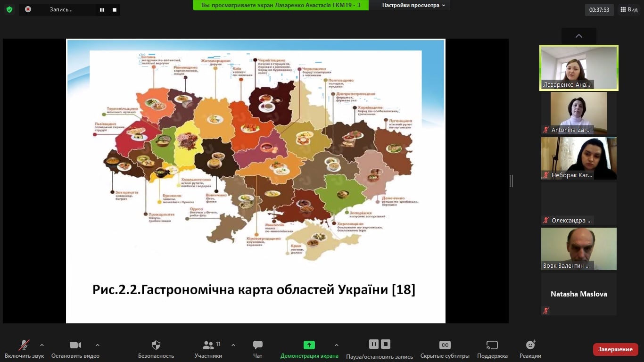Open the Вид view layout menu
This screenshot has height=362, width=644.
click(x=629, y=9)
